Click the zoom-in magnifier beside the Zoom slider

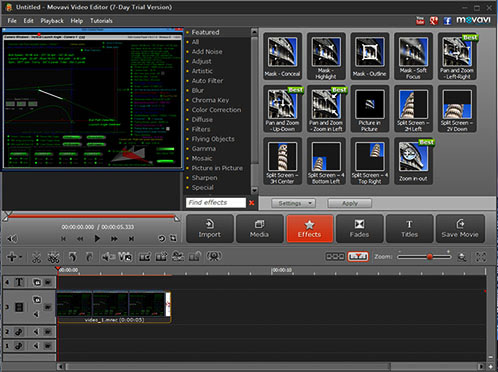462,257
